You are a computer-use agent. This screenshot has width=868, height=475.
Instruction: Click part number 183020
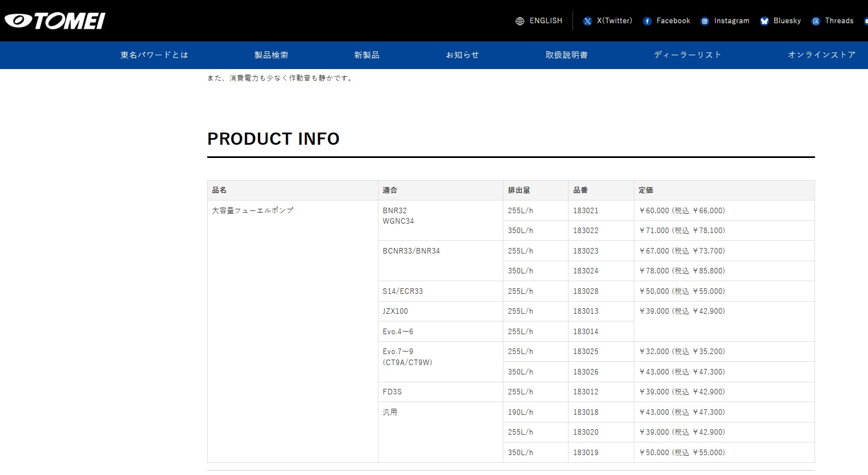586,432
